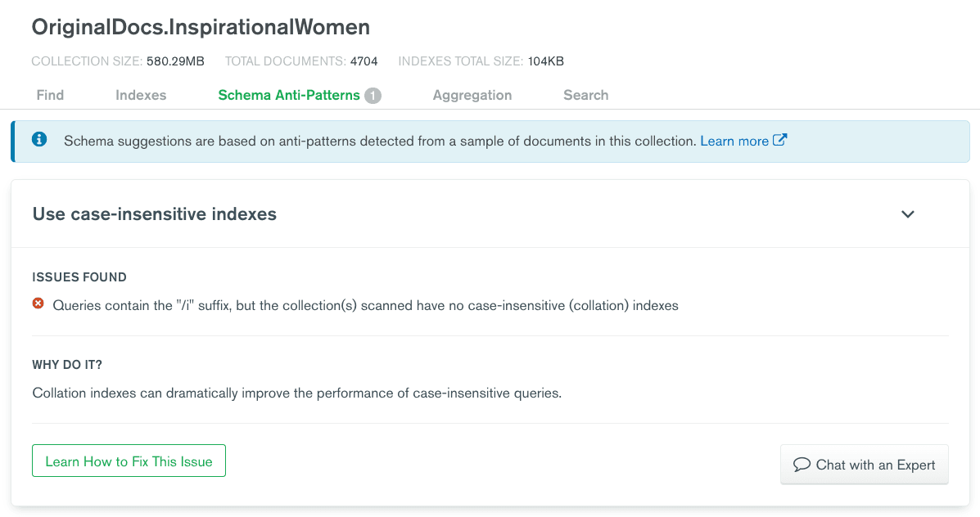Click the OriginalDocs.InspirationalWomen collection title

pyautogui.click(x=201, y=27)
